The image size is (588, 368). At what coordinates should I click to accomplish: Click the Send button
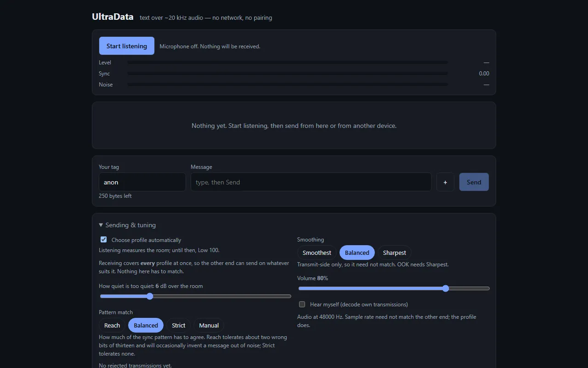[x=474, y=182]
